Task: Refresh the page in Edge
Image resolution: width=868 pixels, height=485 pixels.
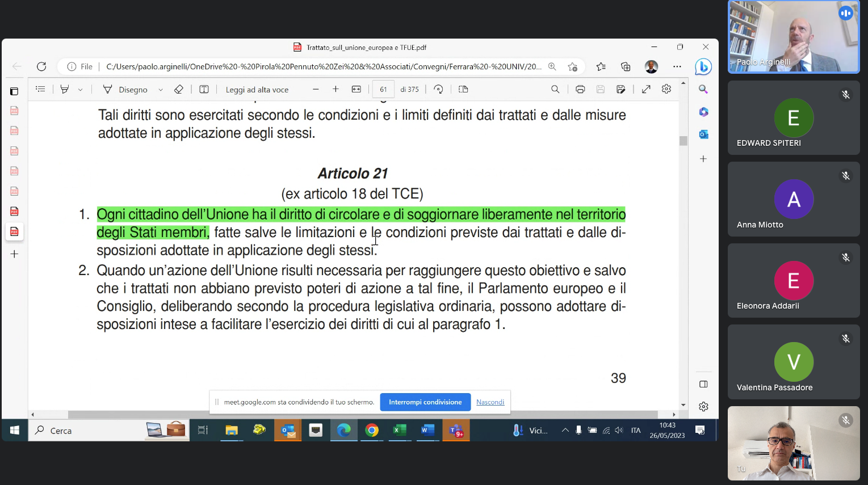Action: point(41,66)
